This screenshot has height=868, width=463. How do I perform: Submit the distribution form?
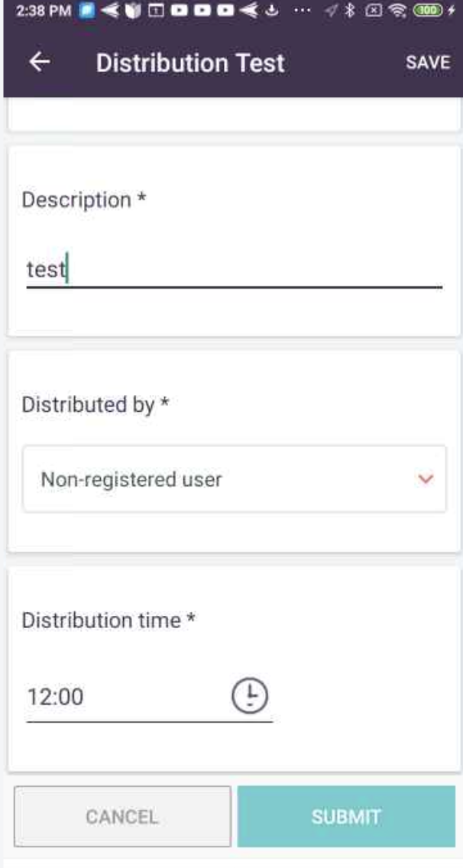(346, 816)
